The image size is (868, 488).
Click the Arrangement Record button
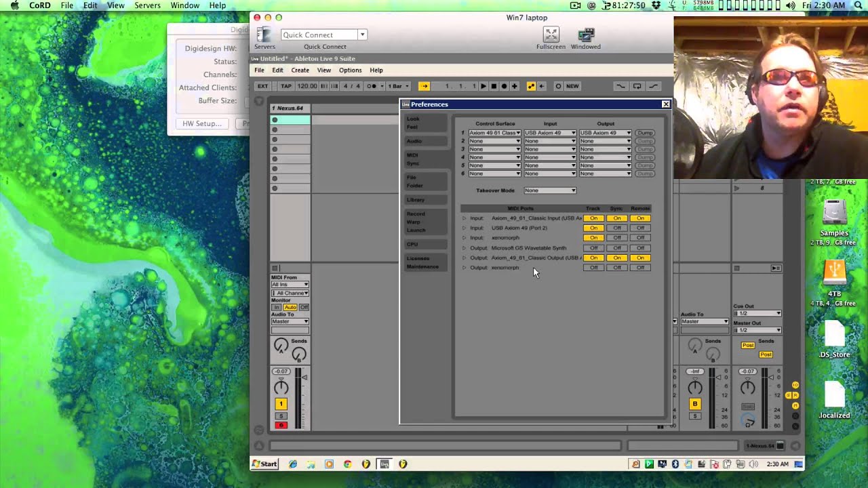coord(504,86)
